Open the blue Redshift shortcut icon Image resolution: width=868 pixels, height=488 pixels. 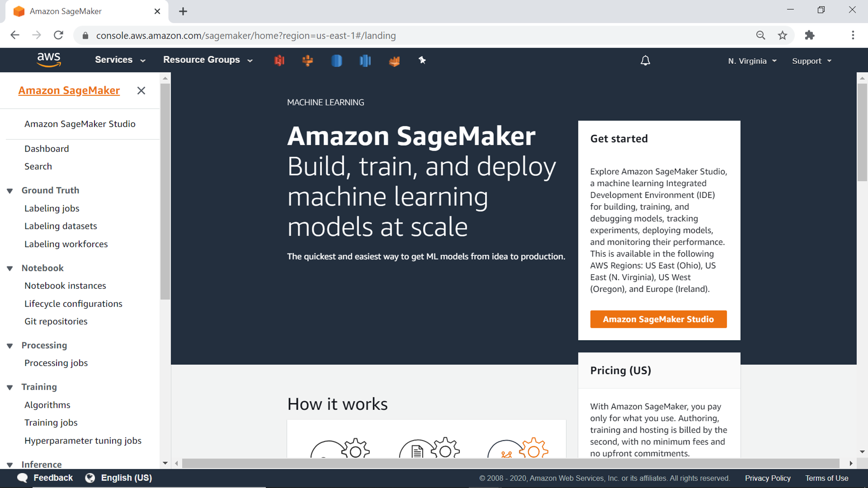365,60
